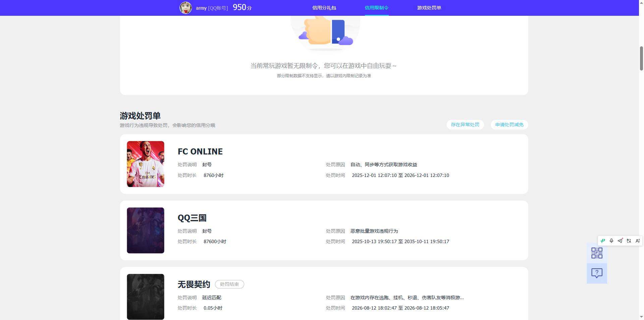
Task: Click the 8760小时 penalty duration value
Action: pos(214,175)
